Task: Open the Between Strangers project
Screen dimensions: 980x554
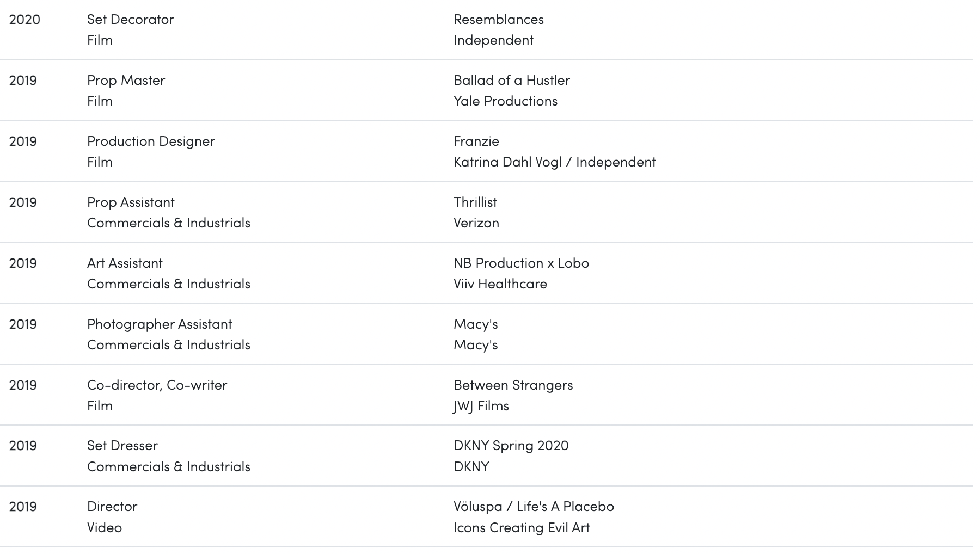Action: point(513,385)
